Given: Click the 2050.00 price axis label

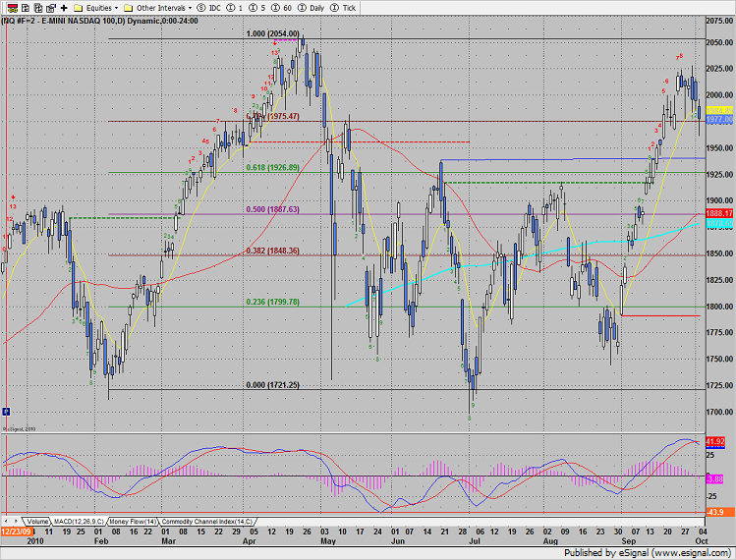Looking at the screenshot, I should pyautogui.click(x=719, y=42).
